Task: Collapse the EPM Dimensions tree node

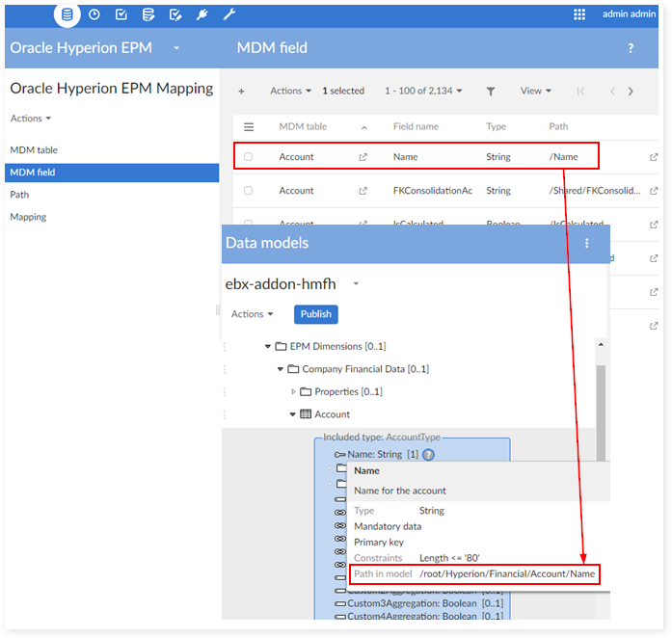Action: 268,346
